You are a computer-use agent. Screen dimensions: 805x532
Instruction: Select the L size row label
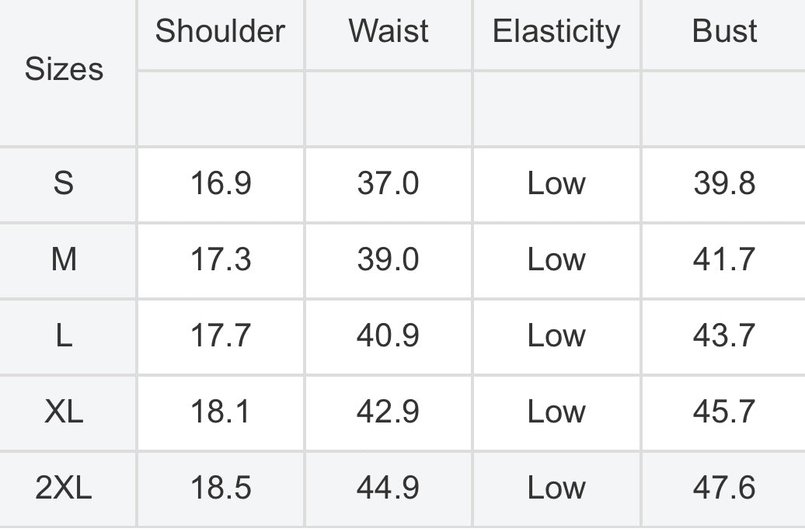click(64, 336)
